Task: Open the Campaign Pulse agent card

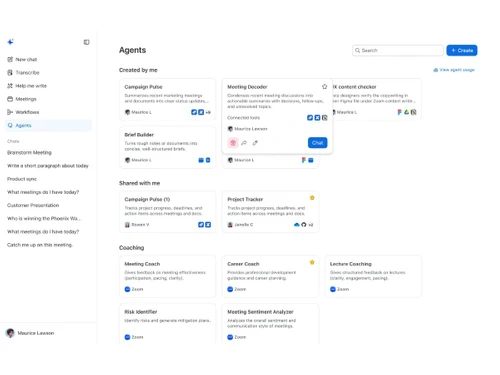Action: point(168,99)
